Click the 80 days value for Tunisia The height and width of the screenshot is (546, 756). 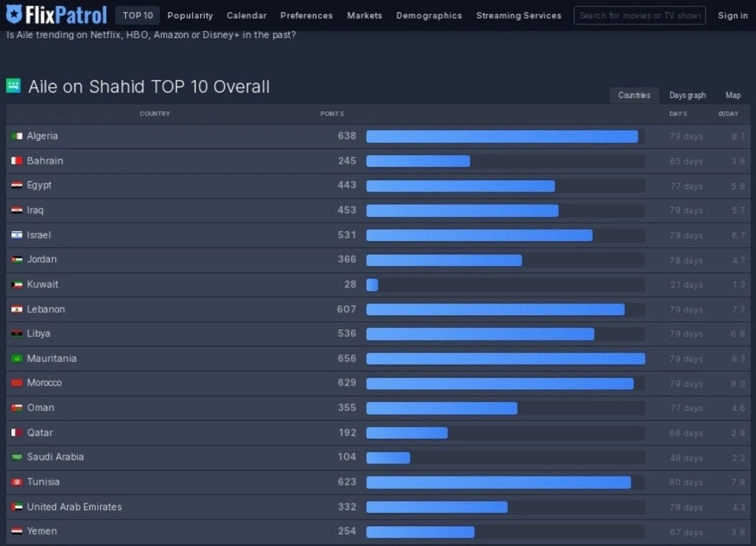pos(686,482)
